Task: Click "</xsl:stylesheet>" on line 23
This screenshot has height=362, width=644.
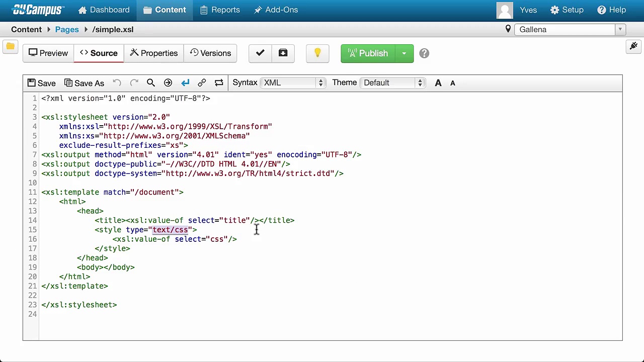Action: point(79,305)
